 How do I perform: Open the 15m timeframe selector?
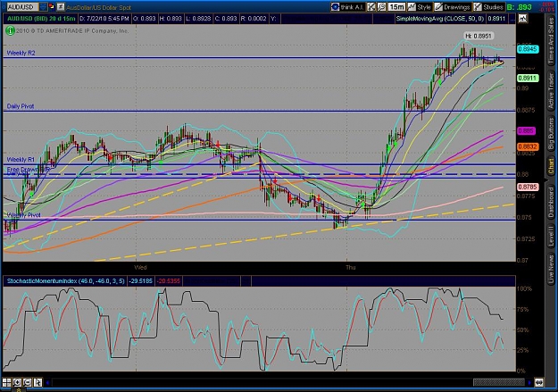[396, 7]
